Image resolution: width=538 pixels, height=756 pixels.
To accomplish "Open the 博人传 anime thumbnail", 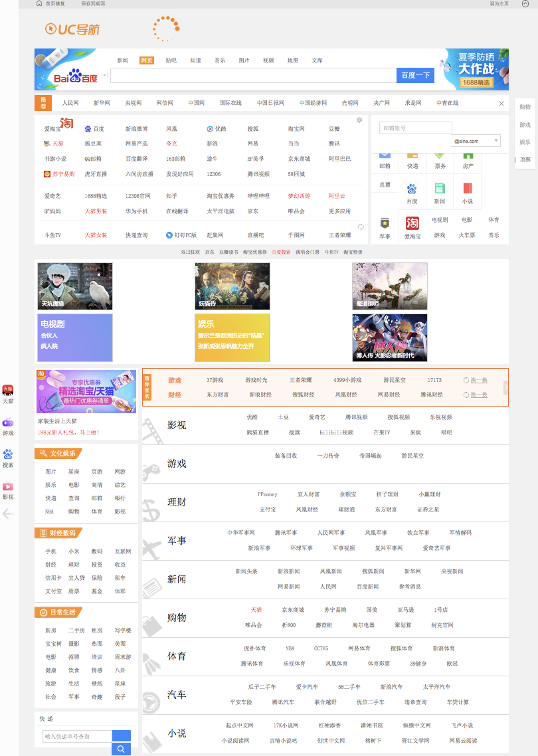I will click(x=389, y=337).
